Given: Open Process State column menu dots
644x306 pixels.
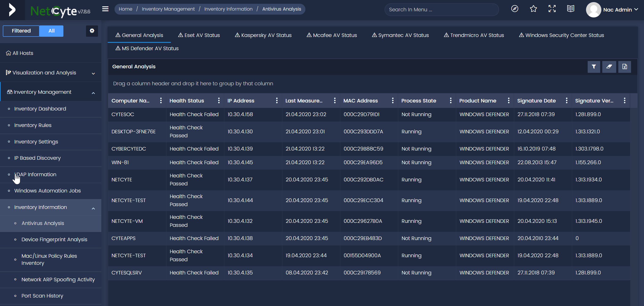Looking at the screenshot, I should click(x=451, y=101).
